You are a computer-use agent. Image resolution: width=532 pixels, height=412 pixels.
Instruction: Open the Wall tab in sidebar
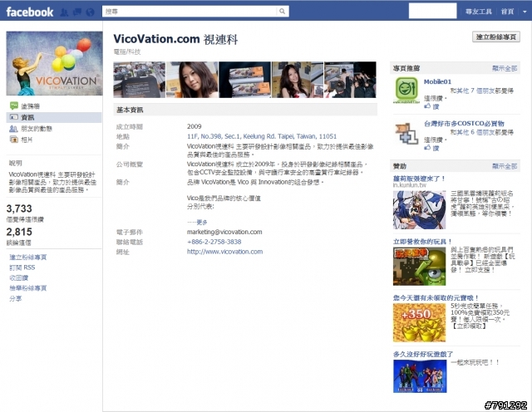(x=30, y=106)
